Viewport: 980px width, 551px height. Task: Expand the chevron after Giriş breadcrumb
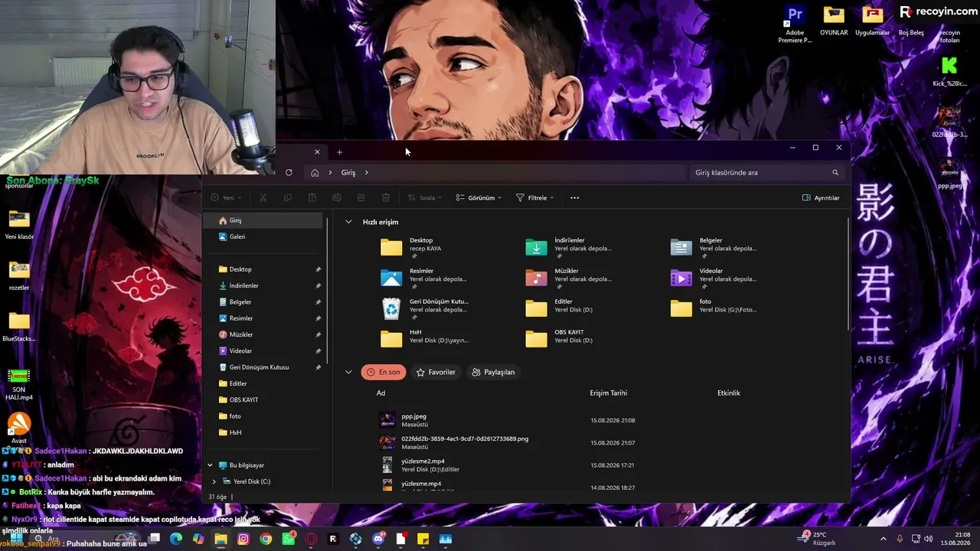[367, 172]
